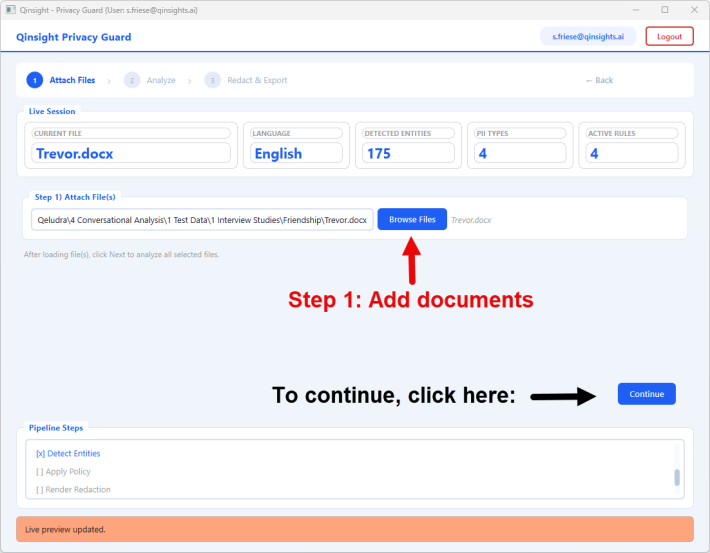Click the step 1 circle icon
This screenshot has height=553, width=710.
35,80
